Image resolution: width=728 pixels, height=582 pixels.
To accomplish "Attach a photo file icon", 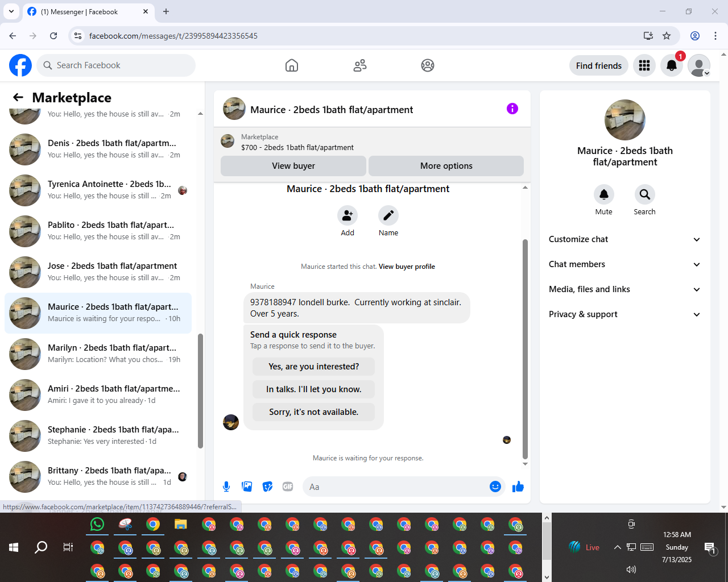I will tap(247, 487).
